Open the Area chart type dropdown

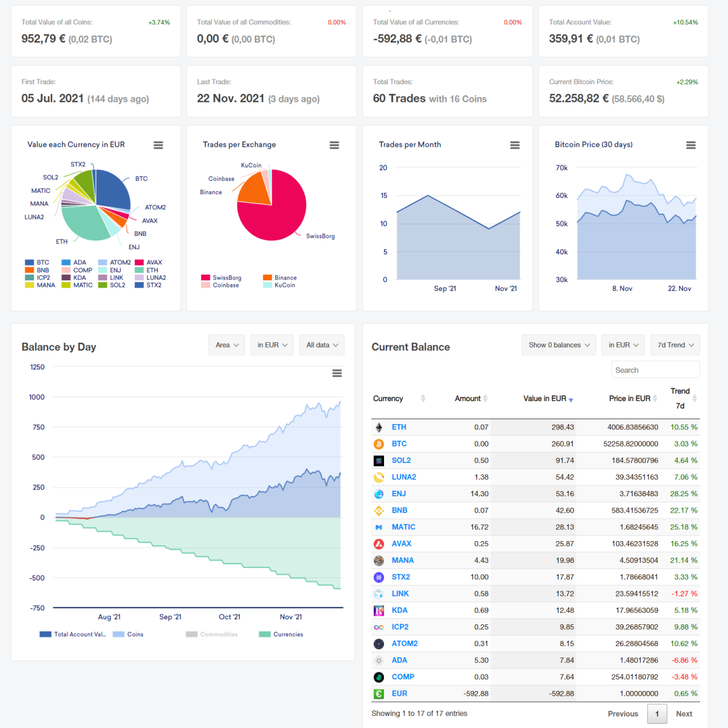point(227,345)
